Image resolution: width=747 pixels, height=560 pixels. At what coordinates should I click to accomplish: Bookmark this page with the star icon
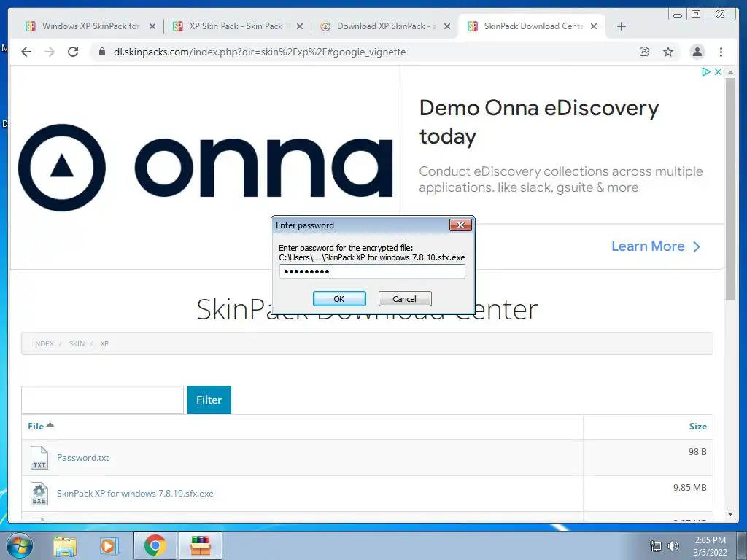(x=668, y=52)
